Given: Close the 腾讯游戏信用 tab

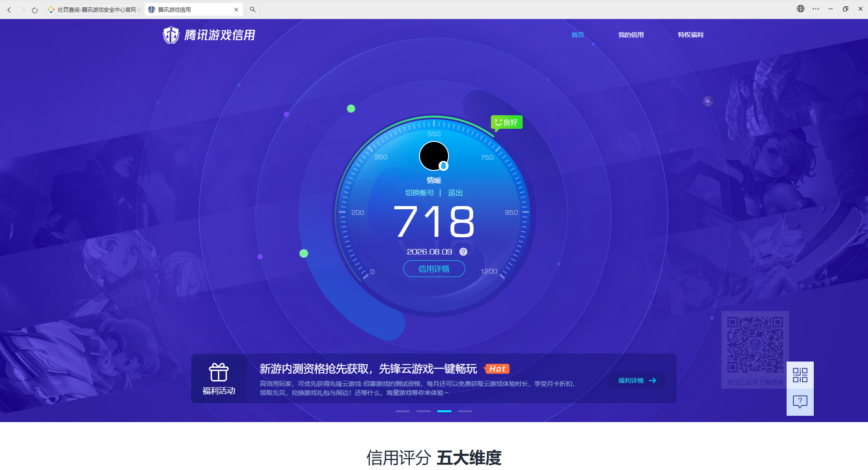Looking at the screenshot, I should tap(236, 9).
